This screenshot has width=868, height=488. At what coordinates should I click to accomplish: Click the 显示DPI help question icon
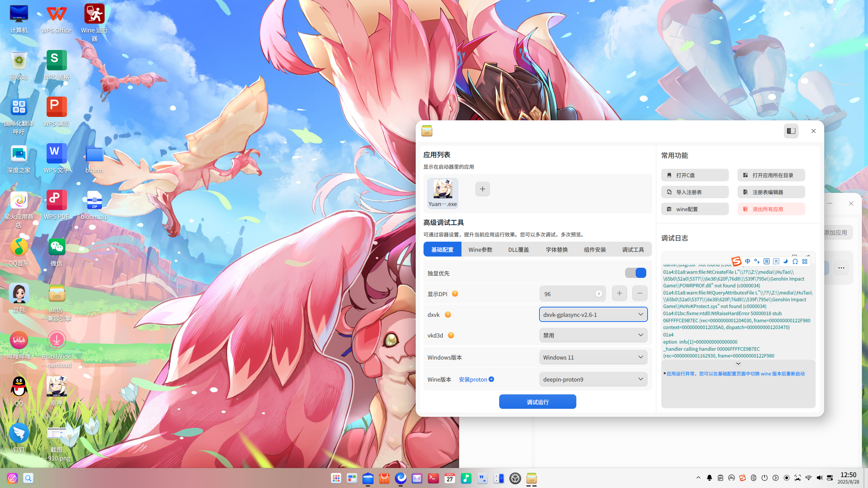click(x=455, y=293)
